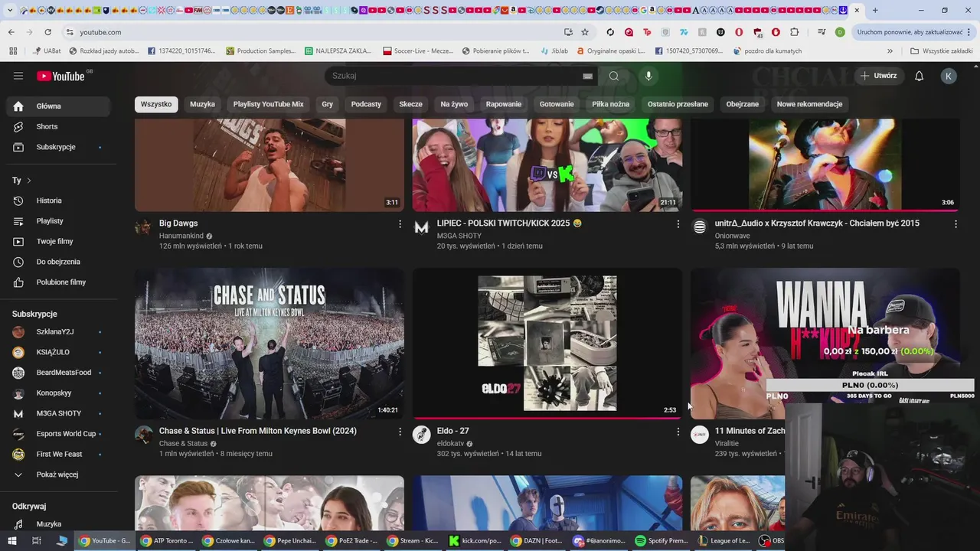Select the Muzyka filter chip
Image resolution: width=980 pixels, height=551 pixels.
(x=203, y=104)
